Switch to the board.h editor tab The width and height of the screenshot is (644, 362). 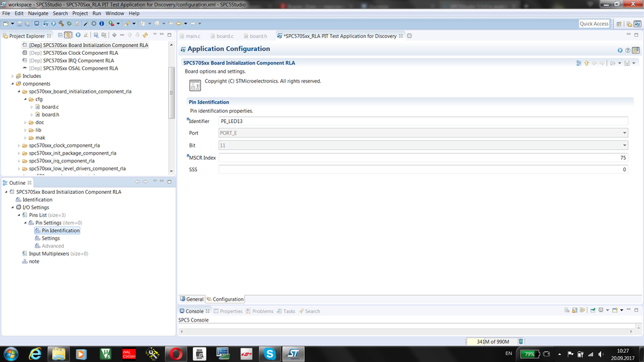pyautogui.click(x=255, y=36)
